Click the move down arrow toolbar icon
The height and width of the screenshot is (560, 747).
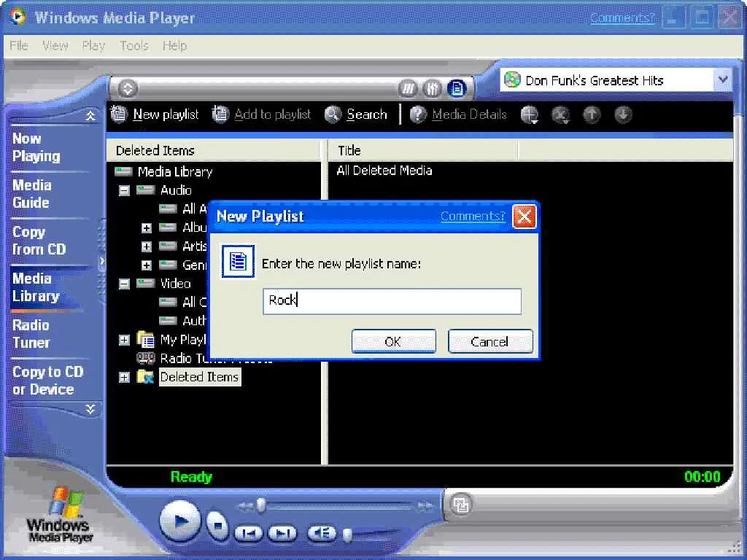[x=623, y=114]
